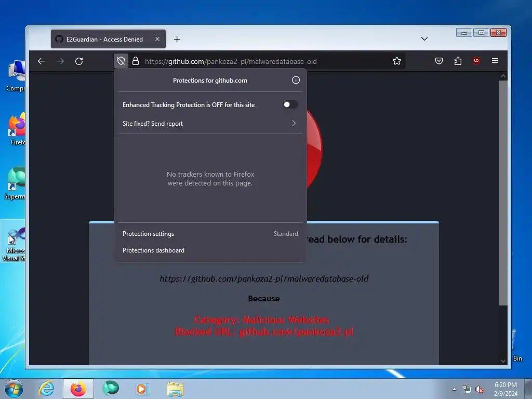Click the Category: Malicious Websites text
532x399 pixels.
click(x=262, y=320)
